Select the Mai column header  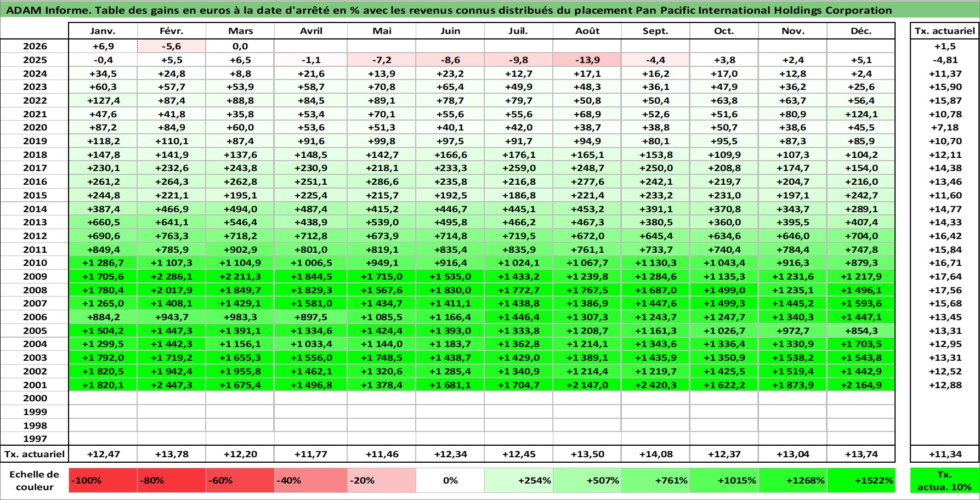pyautogui.click(x=382, y=31)
